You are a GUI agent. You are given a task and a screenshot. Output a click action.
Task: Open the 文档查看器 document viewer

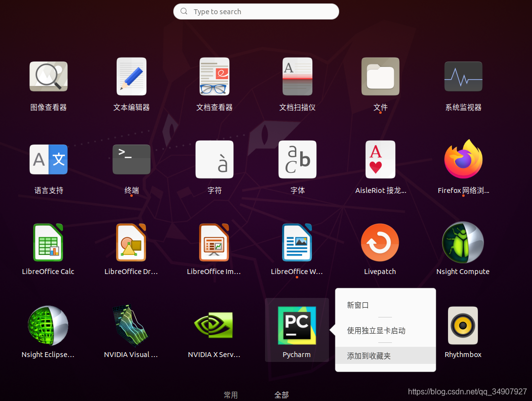[214, 76]
